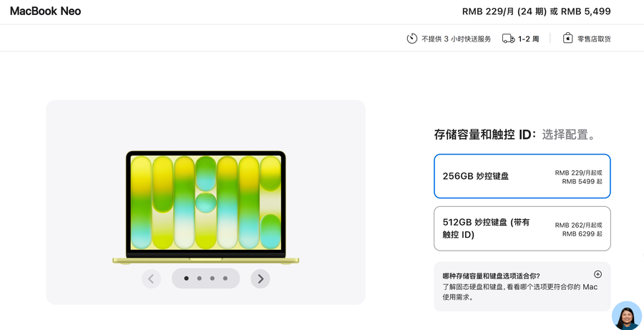The width and height of the screenshot is (644, 330).
Task: Jump to the first gallery dot
Action: tap(187, 278)
